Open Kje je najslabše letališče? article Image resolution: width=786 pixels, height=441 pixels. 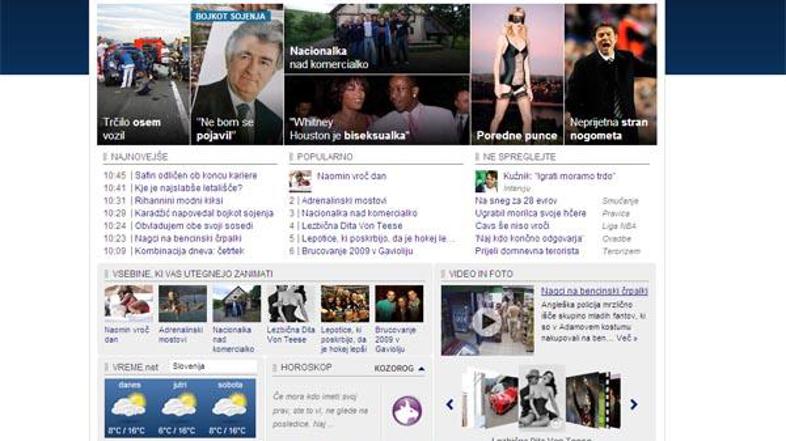tap(188, 188)
